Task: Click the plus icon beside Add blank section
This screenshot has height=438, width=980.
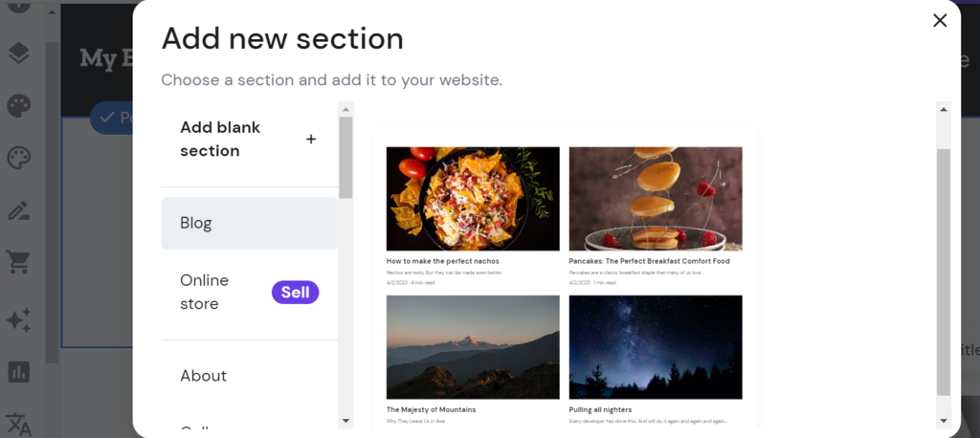Action: pyautogui.click(x=311, y=140)
